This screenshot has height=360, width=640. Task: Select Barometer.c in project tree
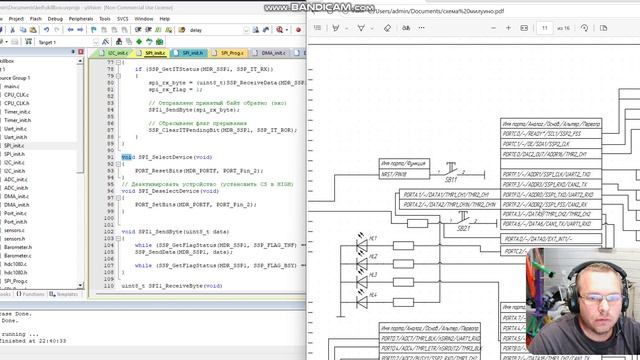(x=18, y=256)
